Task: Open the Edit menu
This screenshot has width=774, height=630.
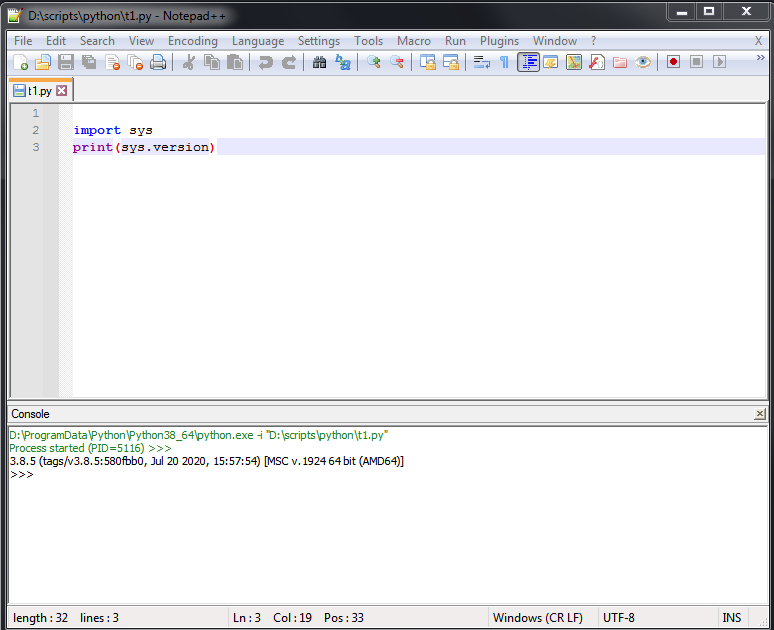Action: coord(56,41)
